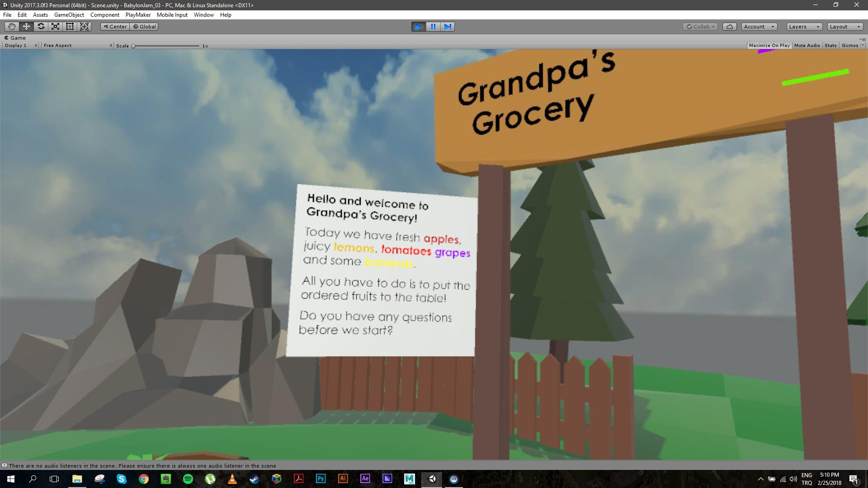Select the Game tab

(15, 38)
